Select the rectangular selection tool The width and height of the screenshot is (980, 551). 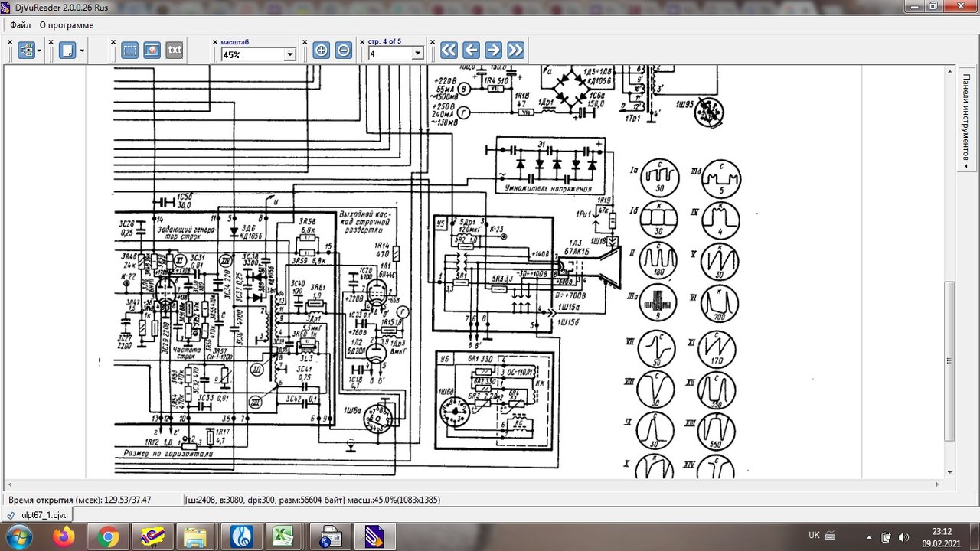click(130, 51)
